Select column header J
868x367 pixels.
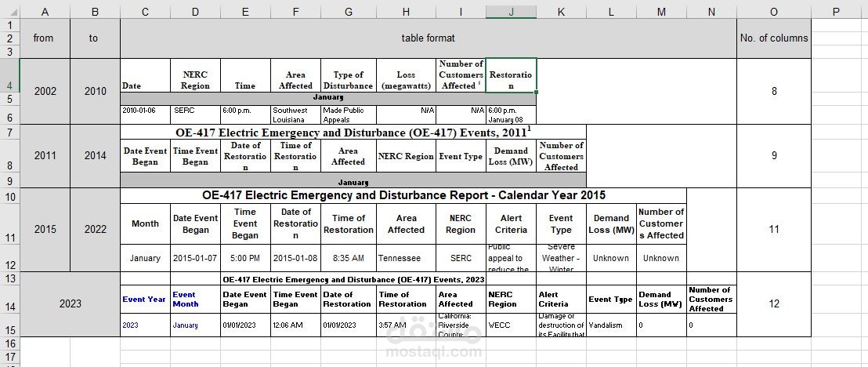[511, 12]
